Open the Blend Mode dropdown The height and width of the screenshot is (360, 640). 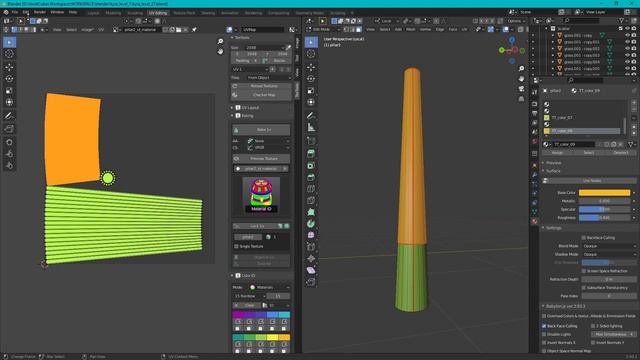609,246
